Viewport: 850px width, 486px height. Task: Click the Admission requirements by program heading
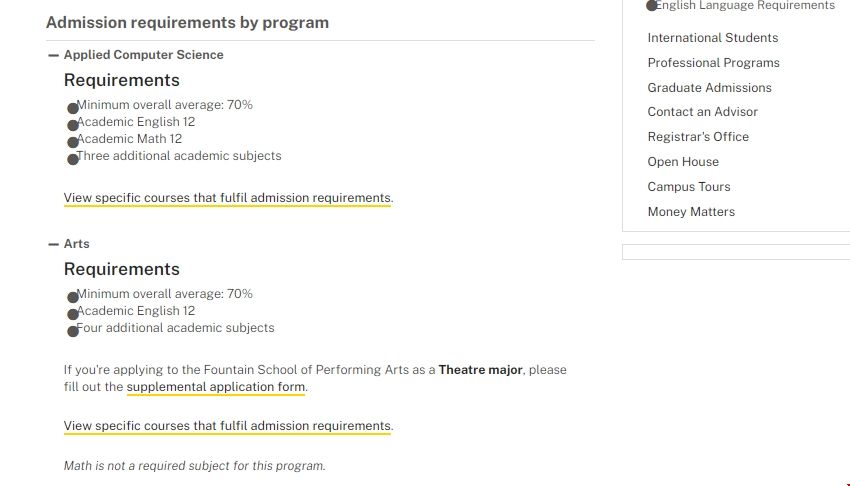[x=187, y=22]
